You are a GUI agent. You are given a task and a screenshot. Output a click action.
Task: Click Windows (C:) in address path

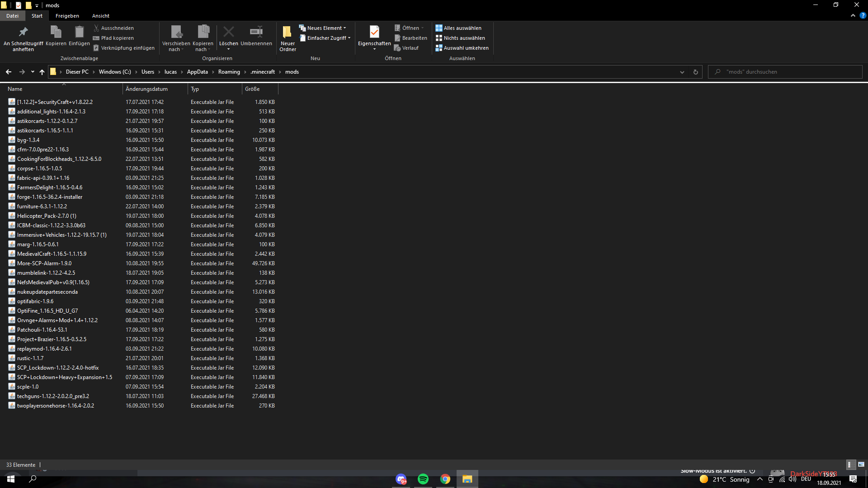tap(115, 72)
